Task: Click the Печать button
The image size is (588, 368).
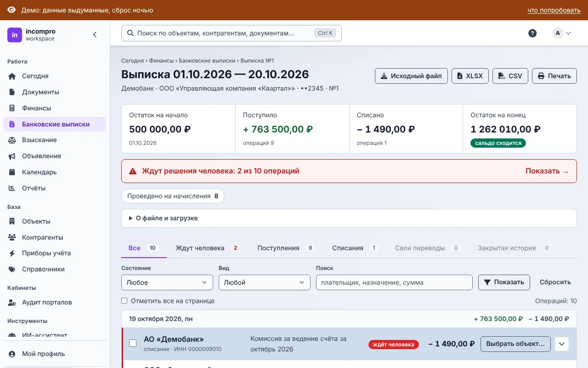Action: pos(554,76)
